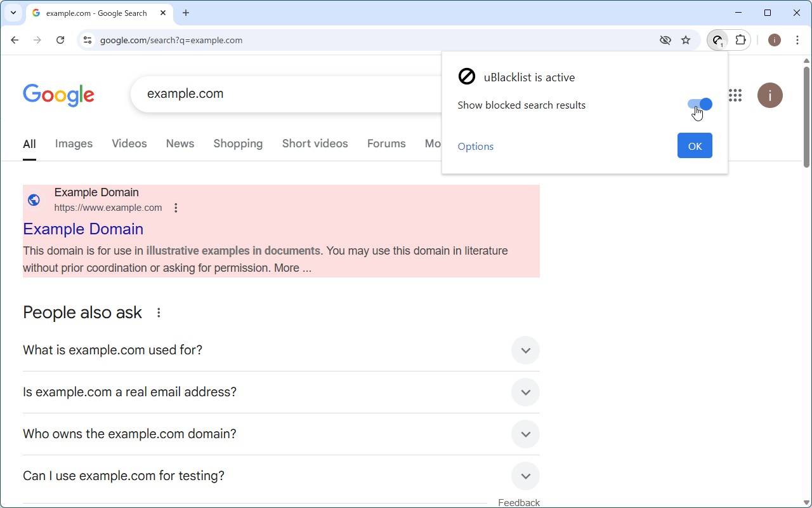812x508 pixels.
Task: Open the tab search dropdown arrow
Action: [x=13, y=13]
